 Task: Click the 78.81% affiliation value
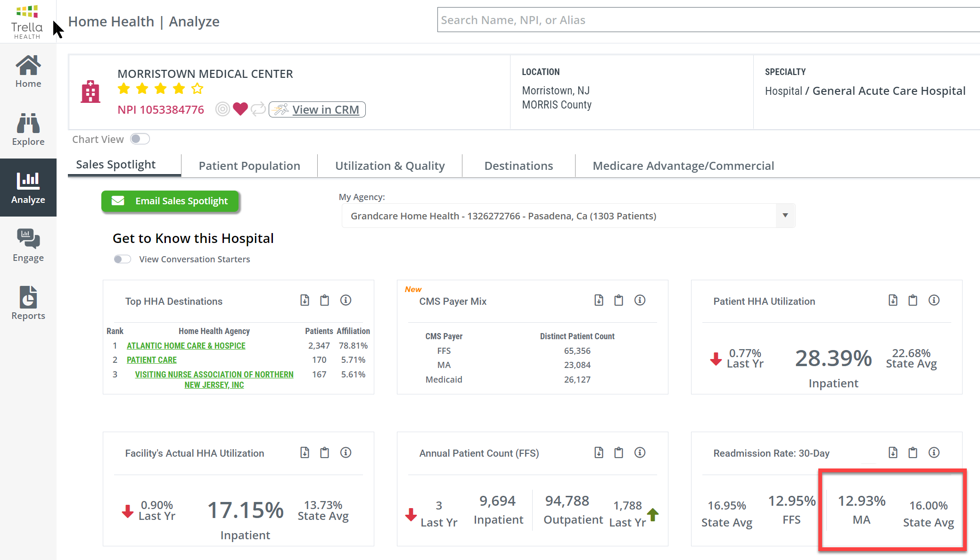point(354,346)
